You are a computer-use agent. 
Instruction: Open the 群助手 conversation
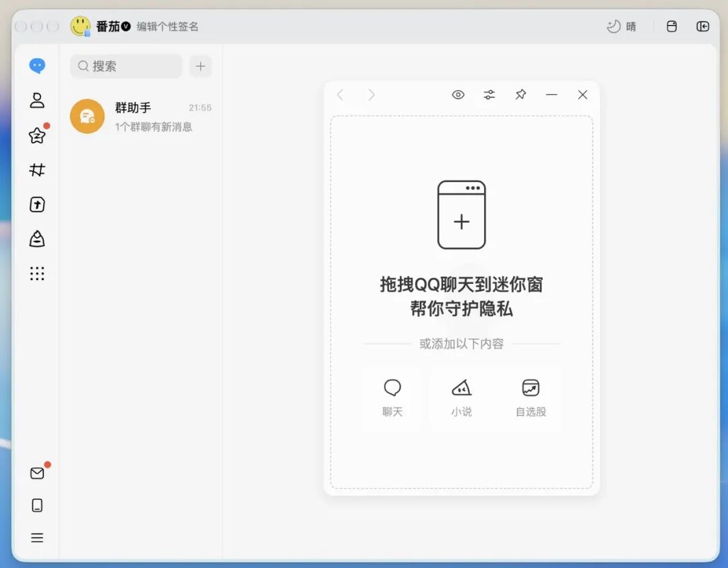(x=141, y=116)
